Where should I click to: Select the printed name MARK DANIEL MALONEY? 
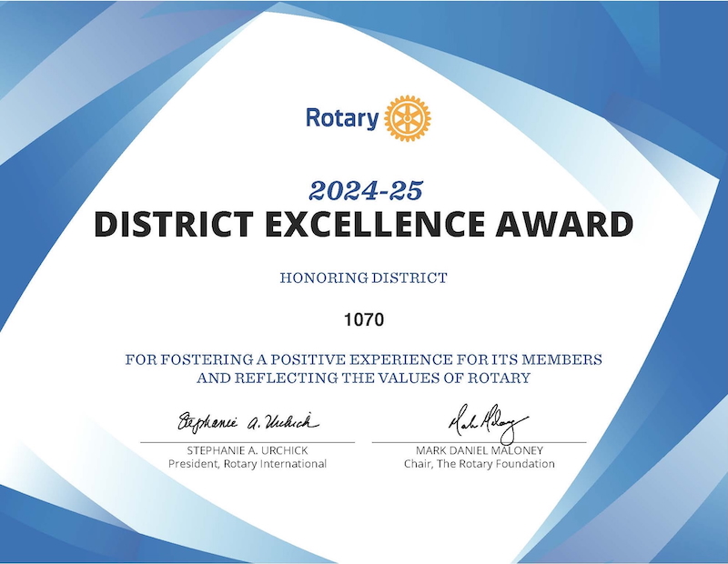coord(479,450)
